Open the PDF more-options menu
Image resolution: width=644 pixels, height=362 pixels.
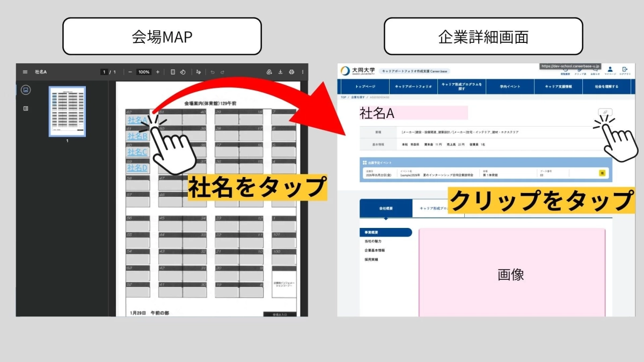click(x=303, y=71)
